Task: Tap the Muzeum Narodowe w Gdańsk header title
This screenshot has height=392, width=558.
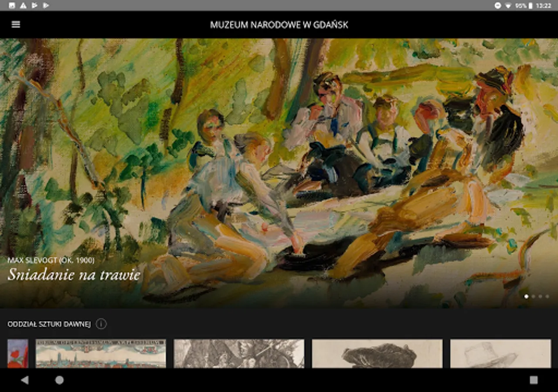Action: point(279,25)
